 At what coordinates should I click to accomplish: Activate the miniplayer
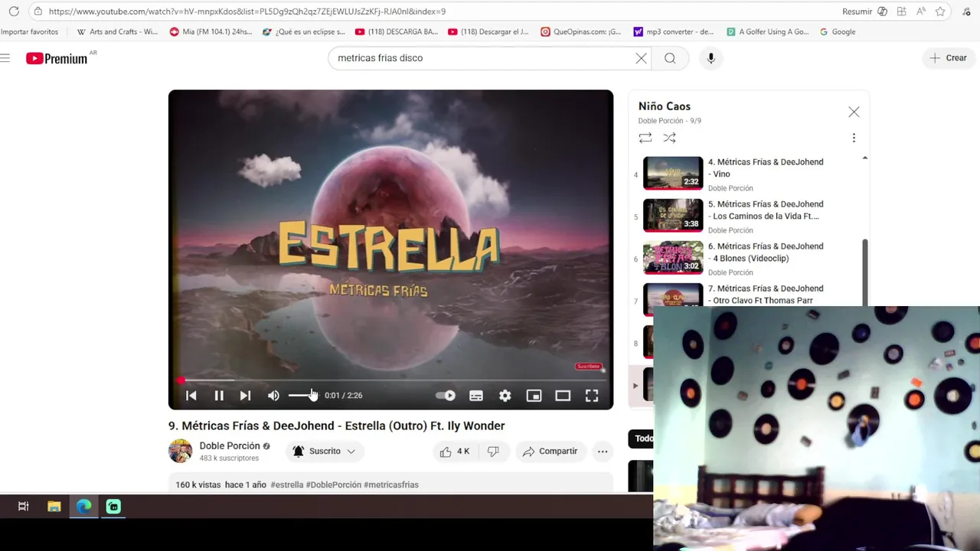coord(534,396)
